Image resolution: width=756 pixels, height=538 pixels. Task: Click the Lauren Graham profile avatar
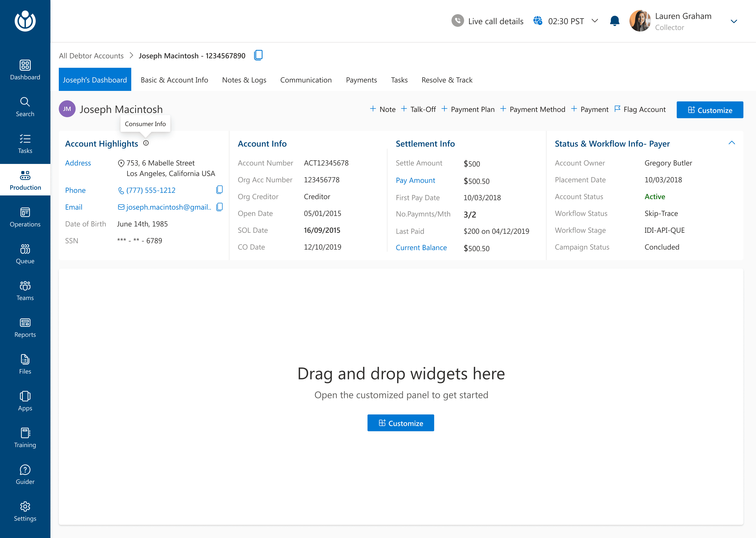[640, 21]
